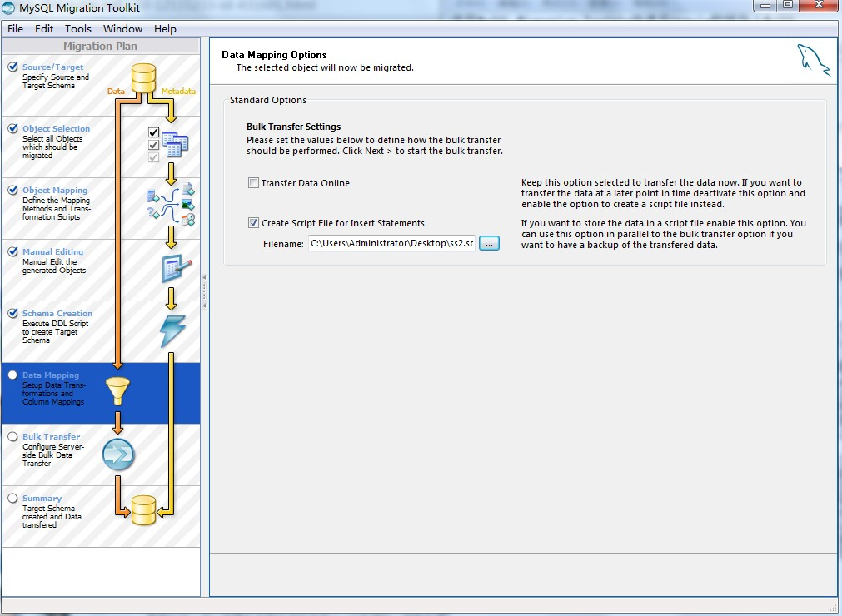
Task: Click the Bulk Transfer step circle indicator
Action: (12, 437)
